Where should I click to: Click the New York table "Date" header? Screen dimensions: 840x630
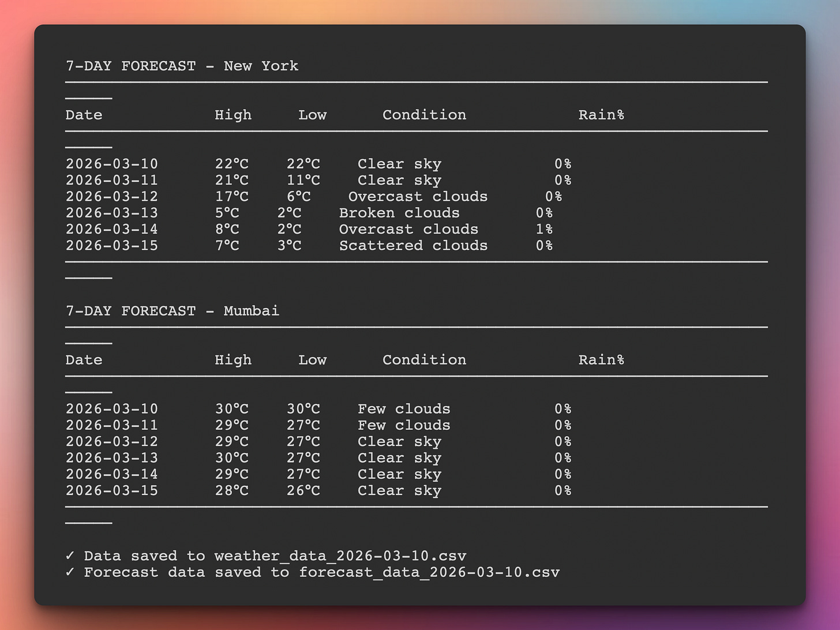coord(84,115)
